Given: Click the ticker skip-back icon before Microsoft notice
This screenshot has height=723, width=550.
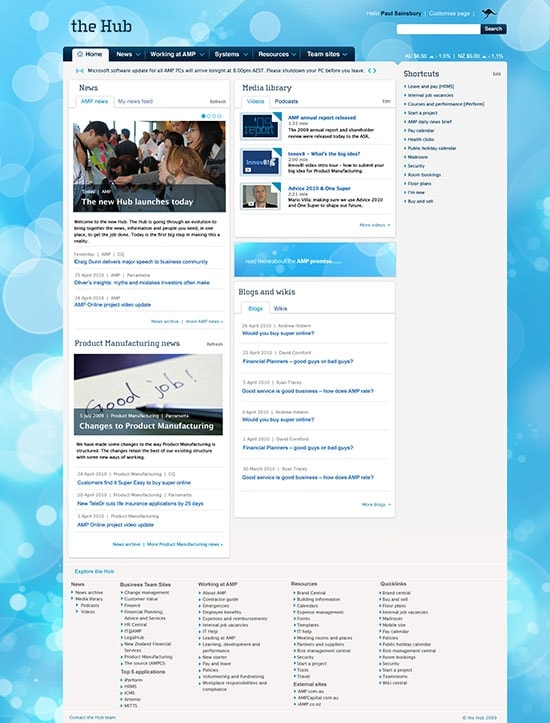Looking at the screenshot, I should pyautogui.click(x=80, y=71).
